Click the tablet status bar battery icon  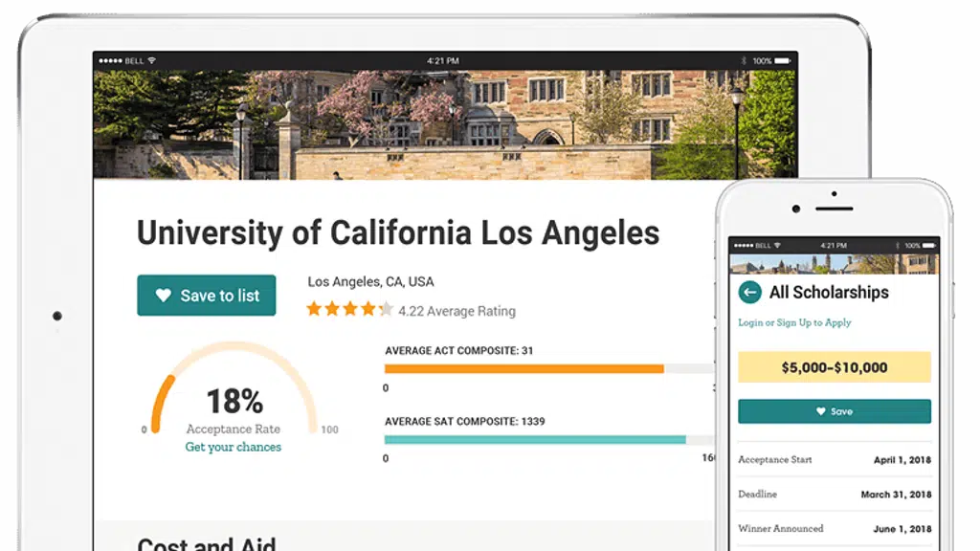coord(783,60)
